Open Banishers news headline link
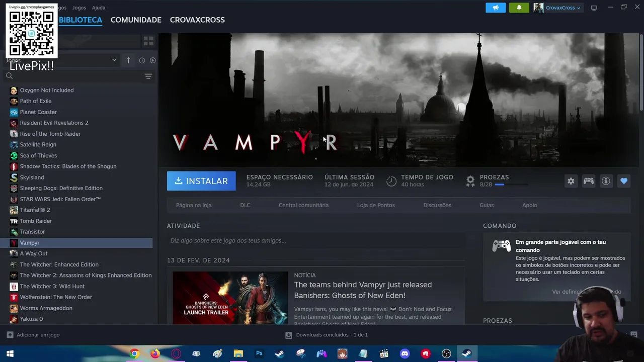Screen dimensions: 644x362 coord(363,290)
